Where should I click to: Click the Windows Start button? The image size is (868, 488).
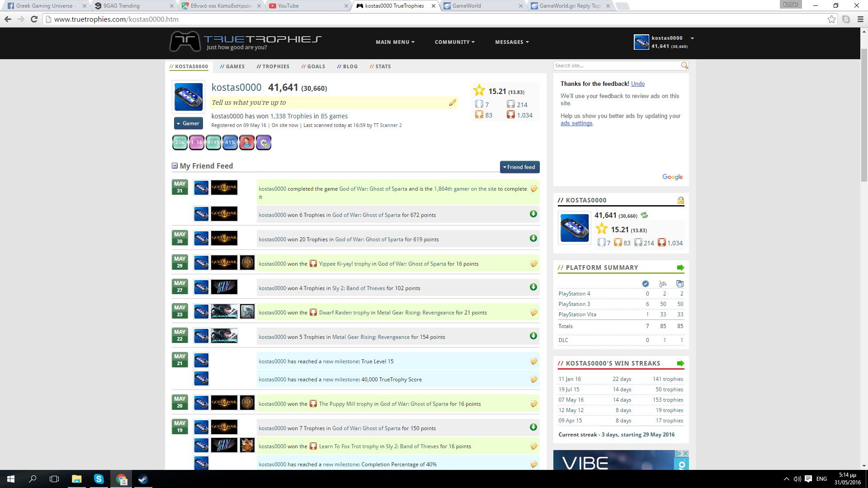[x=11, y=479]
